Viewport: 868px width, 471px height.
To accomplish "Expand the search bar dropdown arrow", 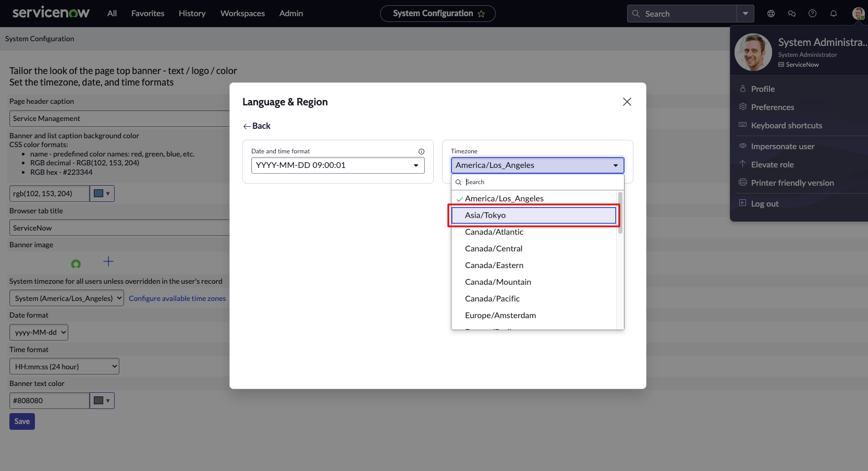I will pyautogui.click(x=745, y=13).
